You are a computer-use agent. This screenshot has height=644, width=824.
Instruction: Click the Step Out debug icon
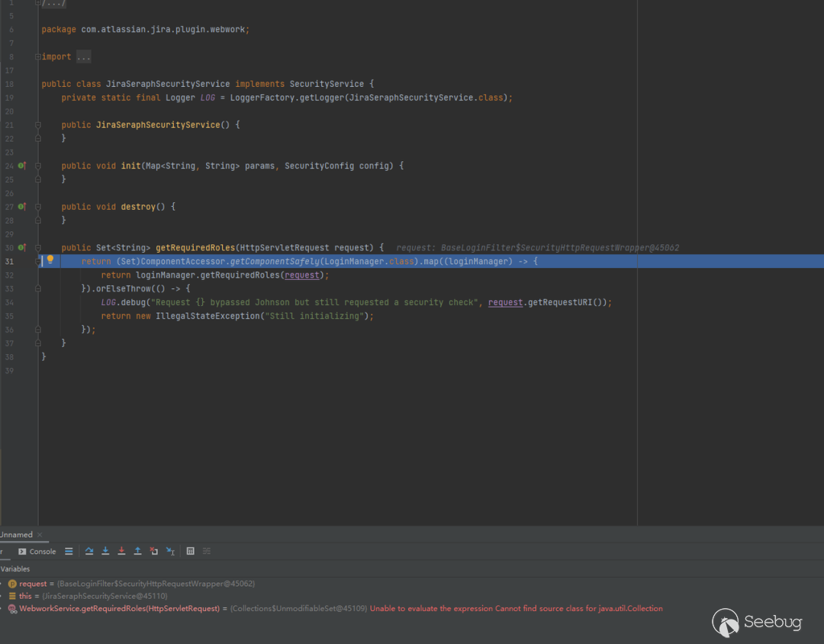(x=137, y=551)
